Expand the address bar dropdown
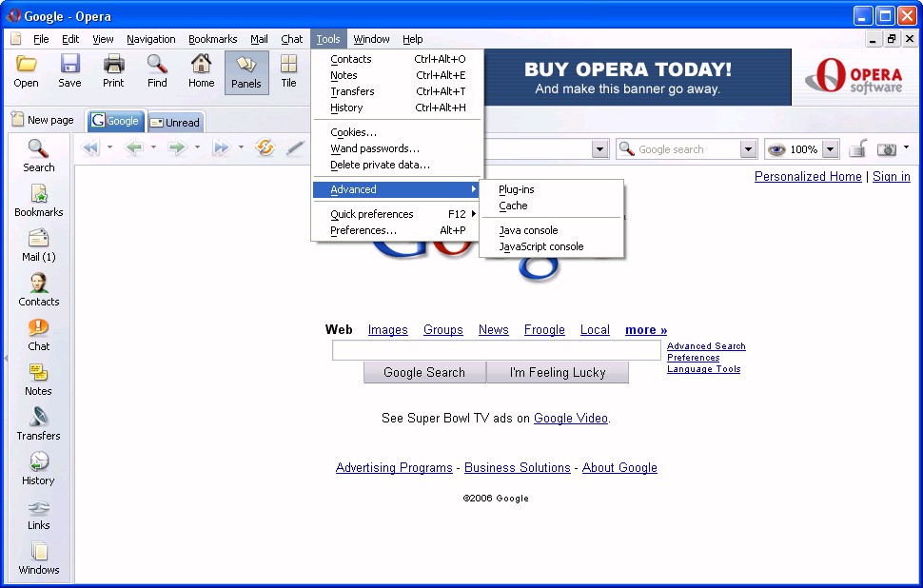 pyautogui.click(x=599, y=149)
